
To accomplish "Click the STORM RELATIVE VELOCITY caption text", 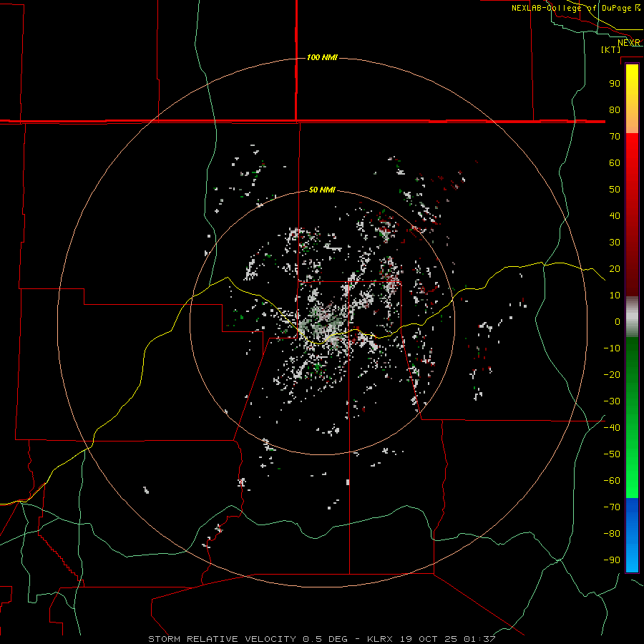I will (x=222, y=639).
